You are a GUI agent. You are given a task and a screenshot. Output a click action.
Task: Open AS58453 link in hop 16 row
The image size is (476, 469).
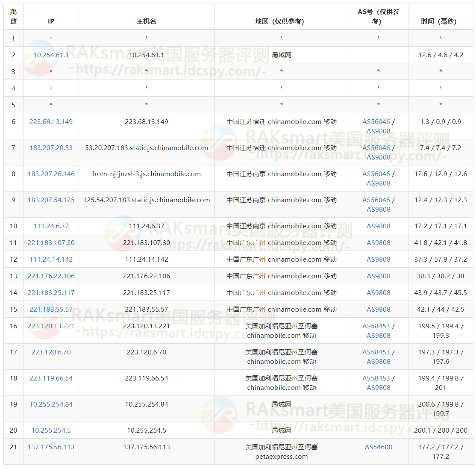pos(376,326)
